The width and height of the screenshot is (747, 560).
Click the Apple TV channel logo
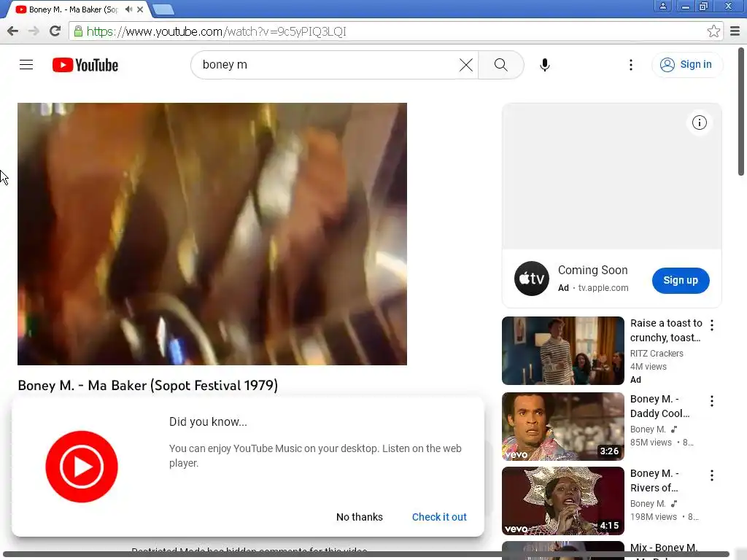532,279
